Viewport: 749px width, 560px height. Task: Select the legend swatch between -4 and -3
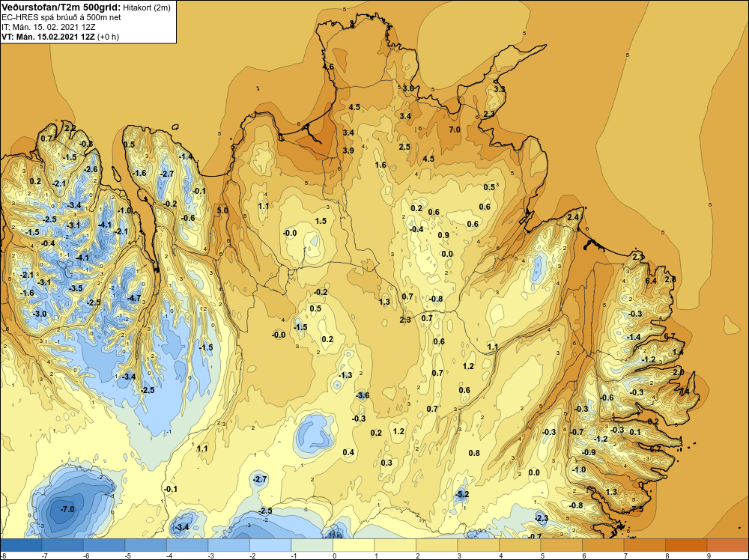pyautogui.click(x=187, y=545)
